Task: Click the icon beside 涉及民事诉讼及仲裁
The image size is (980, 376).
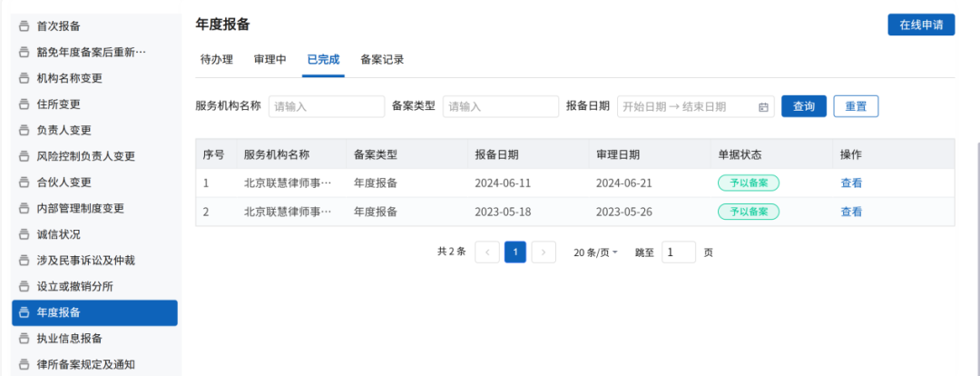Action: click(24, 261)
